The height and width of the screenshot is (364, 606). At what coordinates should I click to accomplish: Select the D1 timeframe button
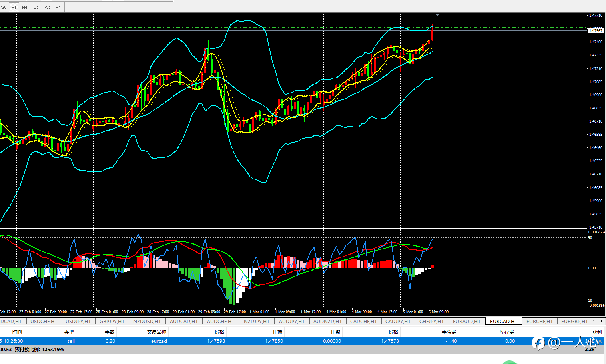(x=36, y=7)
